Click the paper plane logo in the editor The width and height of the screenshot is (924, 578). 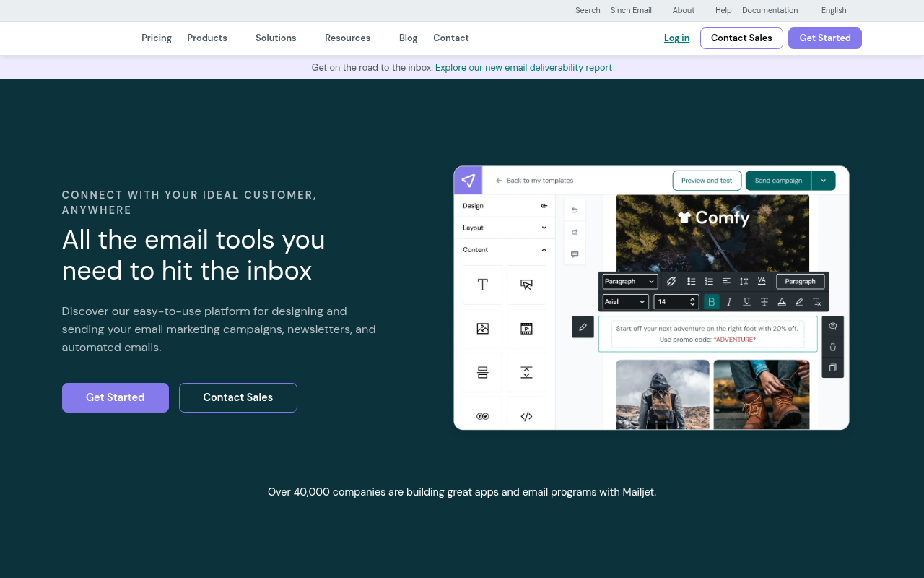(468, 180)
